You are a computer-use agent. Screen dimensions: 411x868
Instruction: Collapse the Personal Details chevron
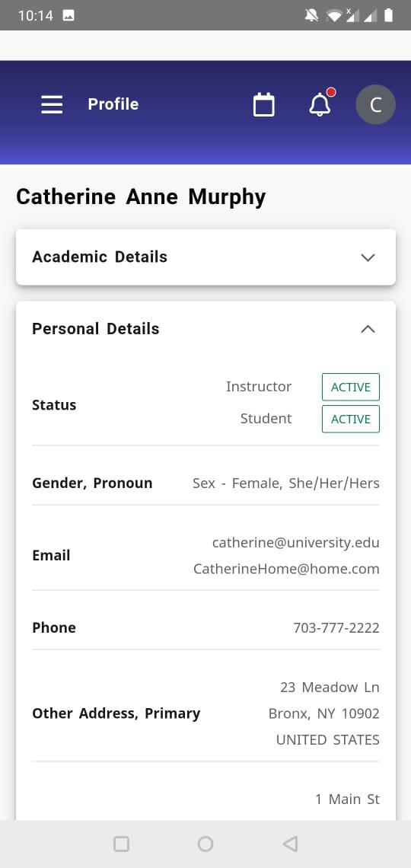pos(368,329)
